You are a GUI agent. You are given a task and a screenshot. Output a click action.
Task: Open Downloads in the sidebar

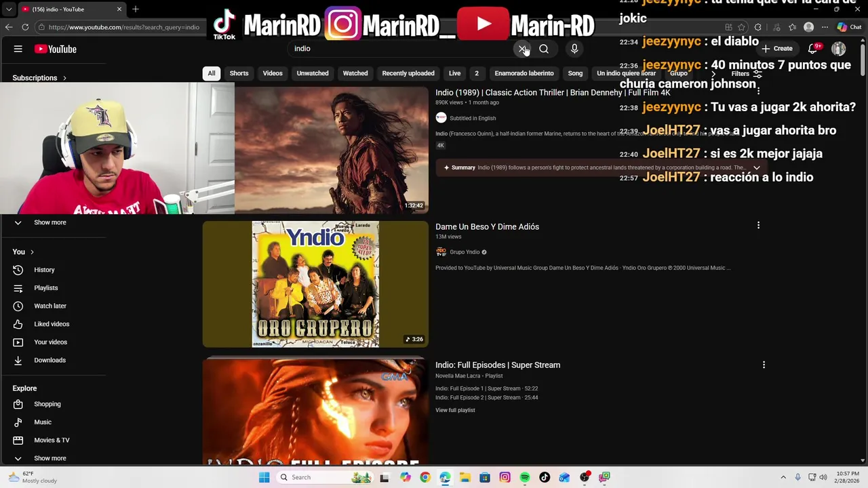50,360
